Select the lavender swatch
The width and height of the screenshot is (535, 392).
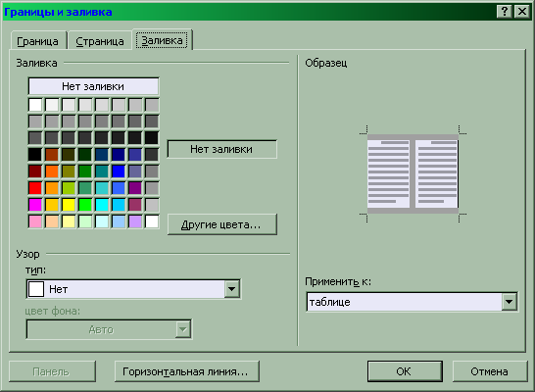[x=135, y=221]
